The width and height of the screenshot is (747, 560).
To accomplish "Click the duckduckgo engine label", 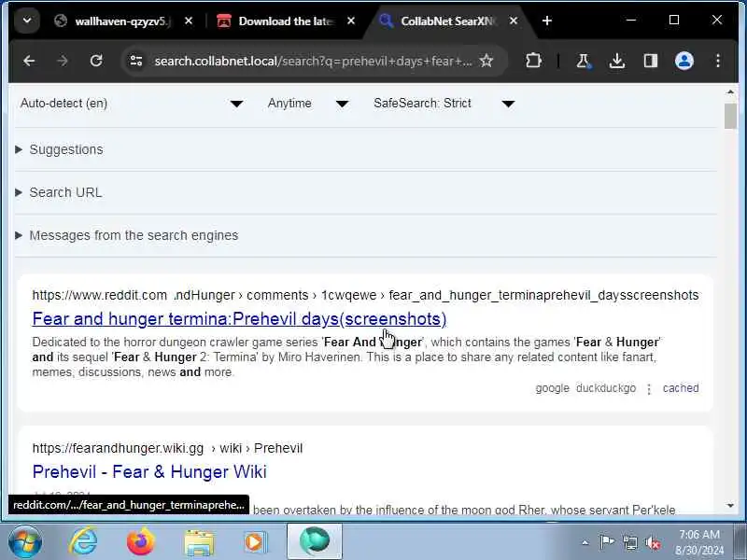I will [x=606, y=388].
